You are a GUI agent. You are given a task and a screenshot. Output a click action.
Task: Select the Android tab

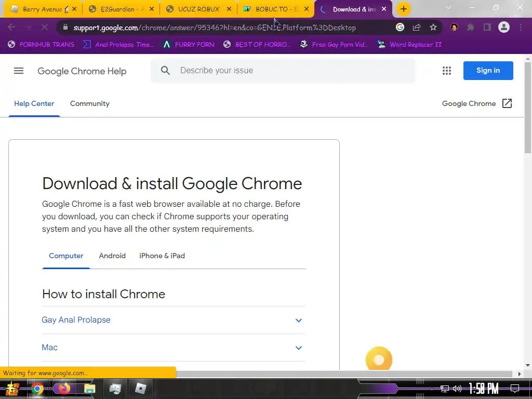click(x=112, y=256)
